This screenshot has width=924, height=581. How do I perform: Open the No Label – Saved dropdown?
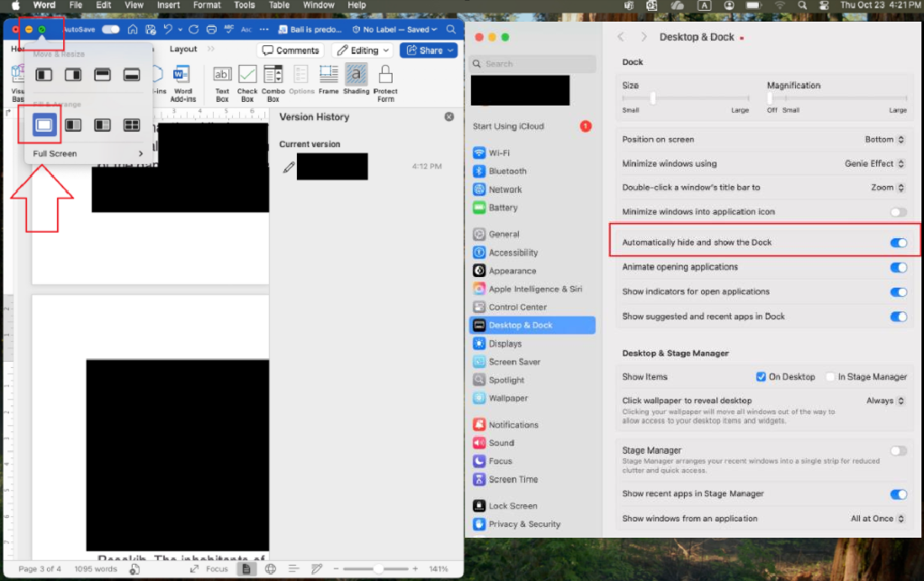click(395, 30)
